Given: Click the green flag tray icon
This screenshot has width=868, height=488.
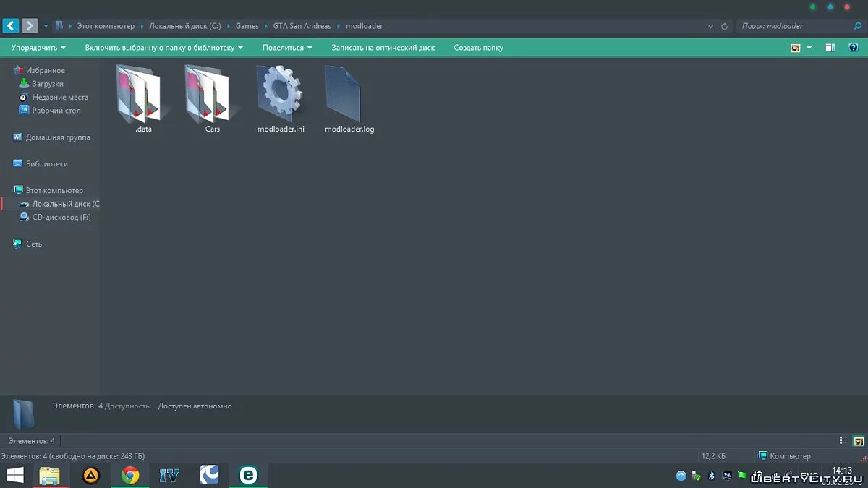Looking at the screenshot, I should [x=742, y=476].
